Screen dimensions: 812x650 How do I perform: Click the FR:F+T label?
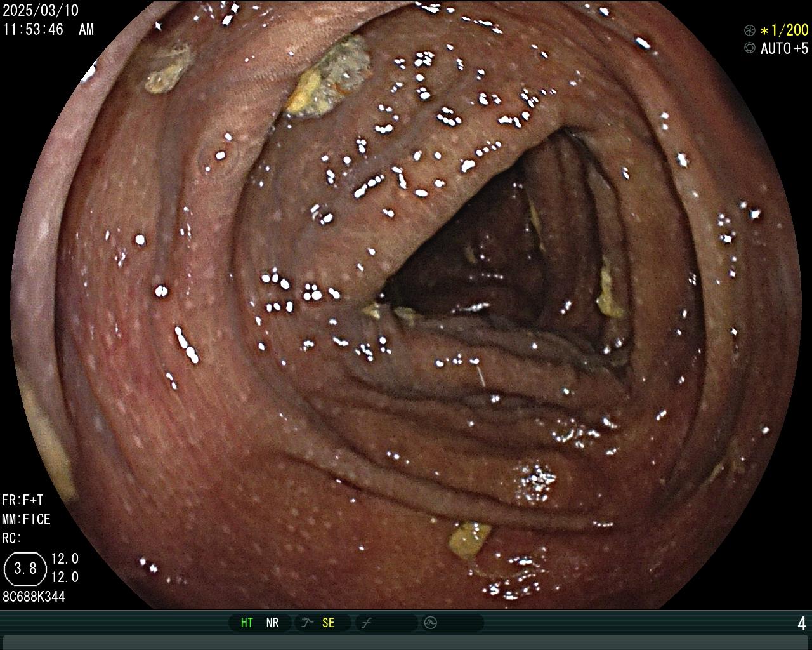(x=23, y=500)
